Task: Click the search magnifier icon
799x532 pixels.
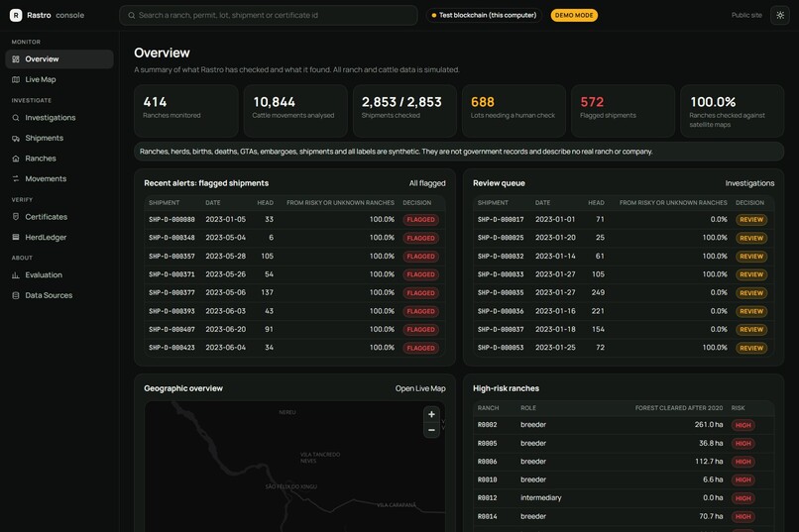Action: (x=132, y=15)
